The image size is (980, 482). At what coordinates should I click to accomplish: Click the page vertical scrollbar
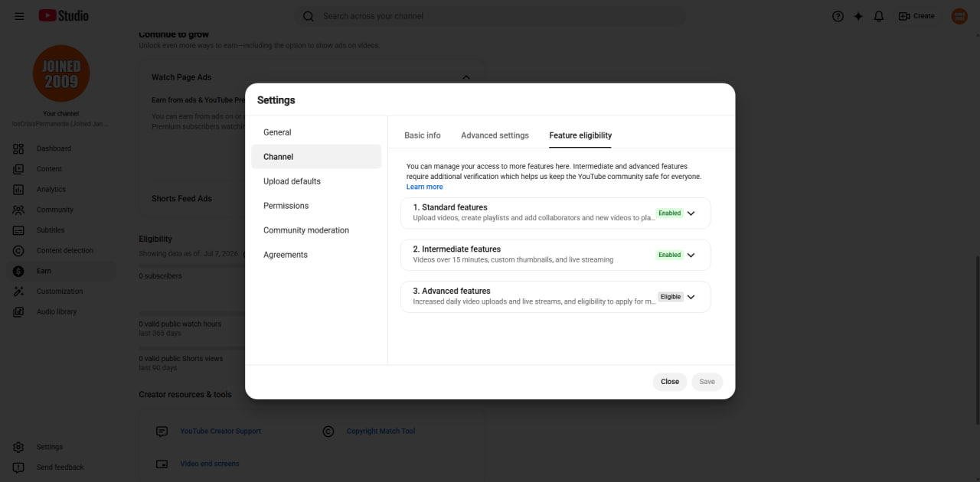point(977,340)
